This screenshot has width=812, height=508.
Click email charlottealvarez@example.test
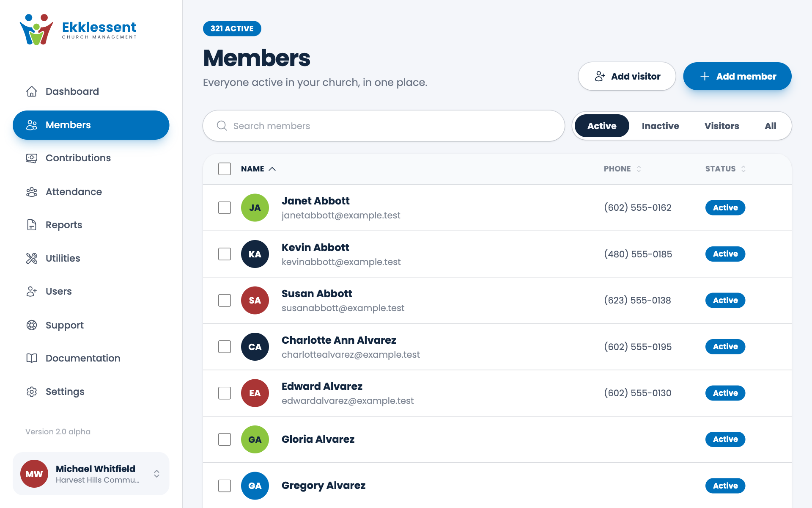click(x=351, y=355)
